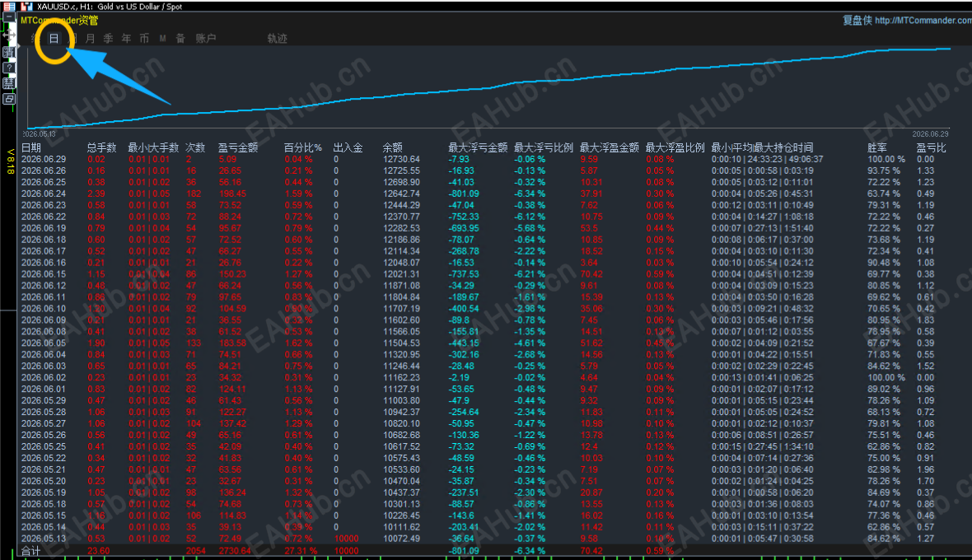Click the 盈亏金额 column header
Viewport: 972px width, 560px height.
238,147
